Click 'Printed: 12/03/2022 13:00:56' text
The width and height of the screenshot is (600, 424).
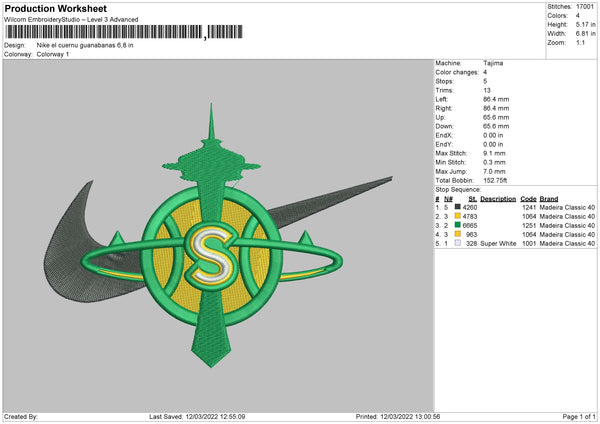coord(398,417)
